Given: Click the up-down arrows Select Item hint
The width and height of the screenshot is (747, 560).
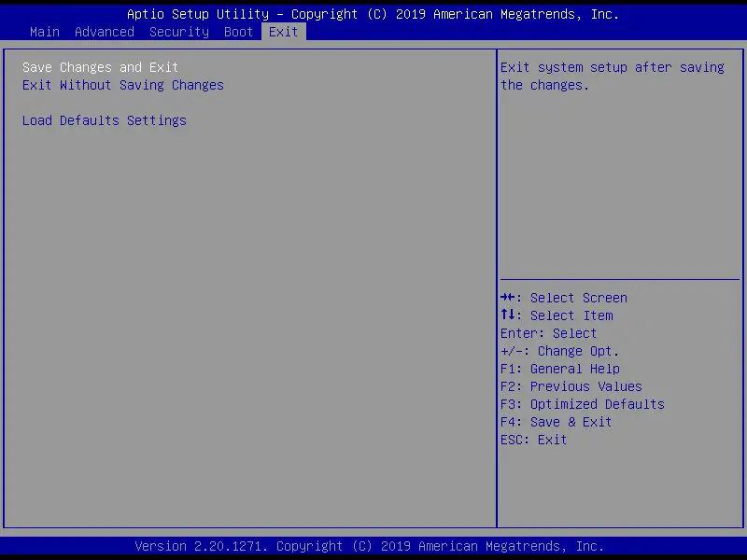Looking at the screenshot, I should (x=557, y=315).
